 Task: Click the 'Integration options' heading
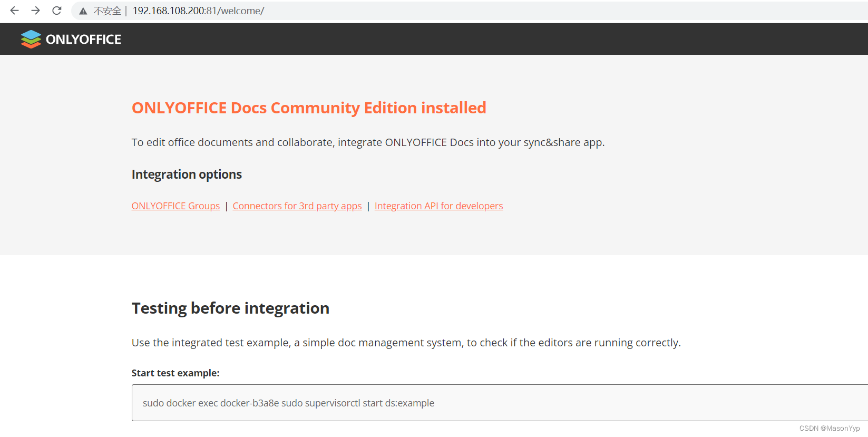(x=187, y=174)
